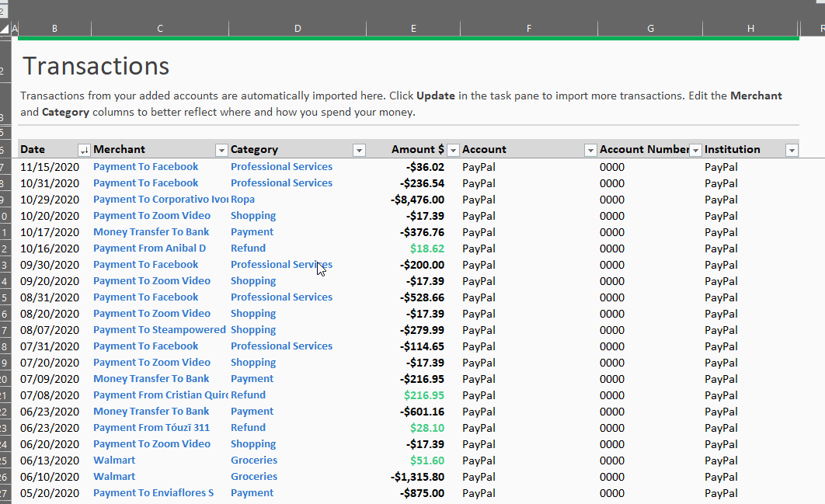Screen dimensions: 825x504
Task: Click the Shopping category dated 08/07/2020
Action: [x=253, y=330]
